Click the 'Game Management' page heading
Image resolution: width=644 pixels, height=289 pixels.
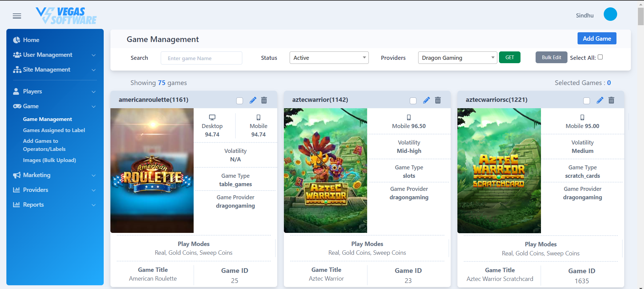[162, 39]
